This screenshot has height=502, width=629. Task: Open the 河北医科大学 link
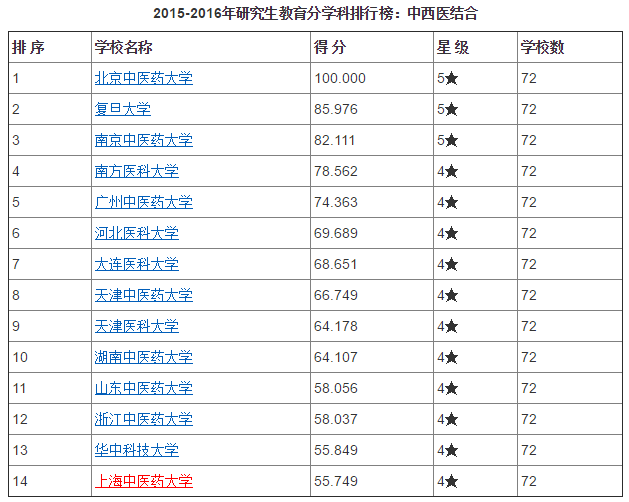pyautogui.click(x=136, y=233)
